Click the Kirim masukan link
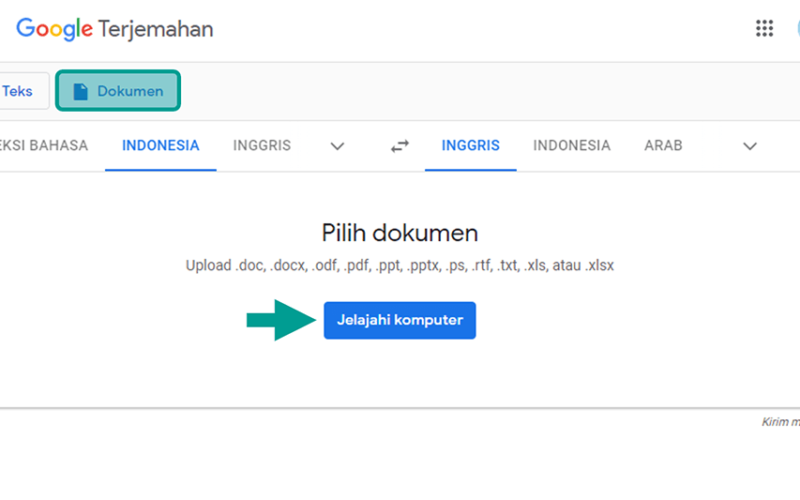 click(x=781, y=422)
